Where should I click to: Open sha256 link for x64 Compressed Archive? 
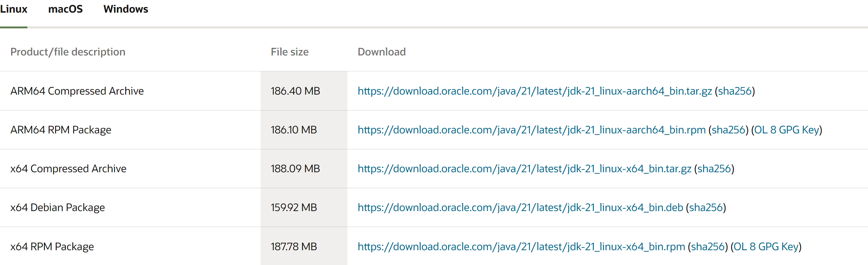click(x=714, y=169)
